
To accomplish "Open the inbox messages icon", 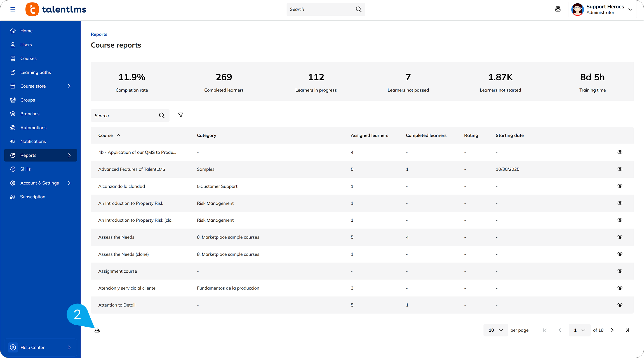I will pyautogui.click(x=558, y=9).
